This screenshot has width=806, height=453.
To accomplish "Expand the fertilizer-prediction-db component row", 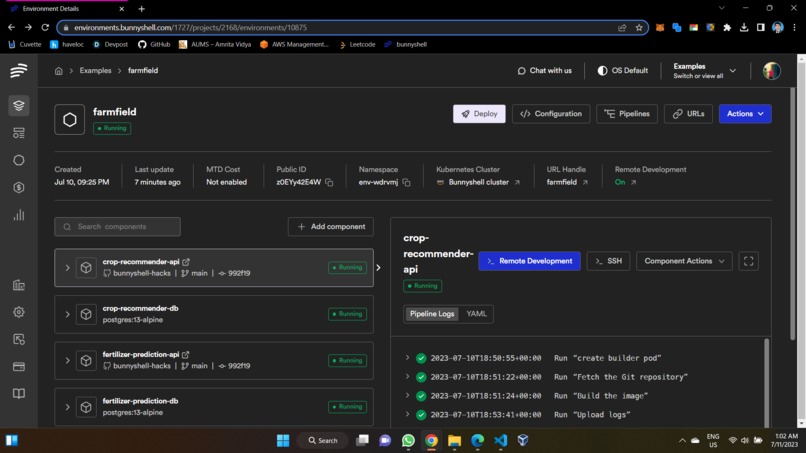I will pyautogui.click(x=67, y=407).
